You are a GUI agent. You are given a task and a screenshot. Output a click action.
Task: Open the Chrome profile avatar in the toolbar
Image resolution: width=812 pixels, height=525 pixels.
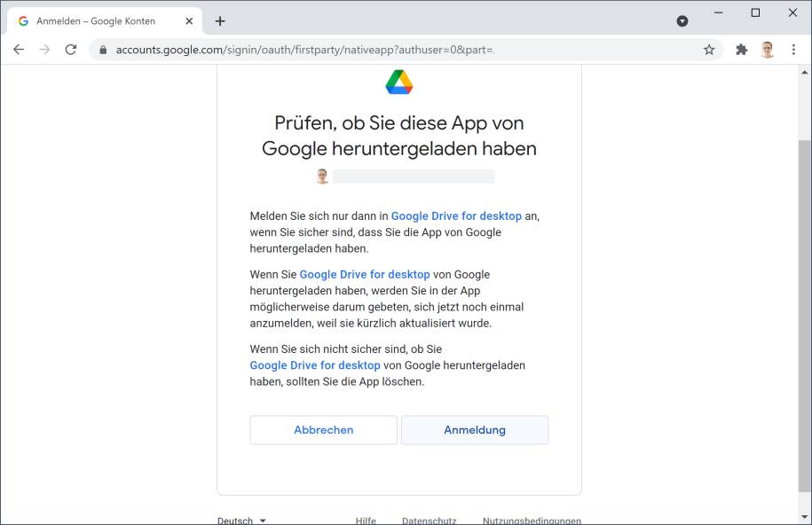[768, 50]
